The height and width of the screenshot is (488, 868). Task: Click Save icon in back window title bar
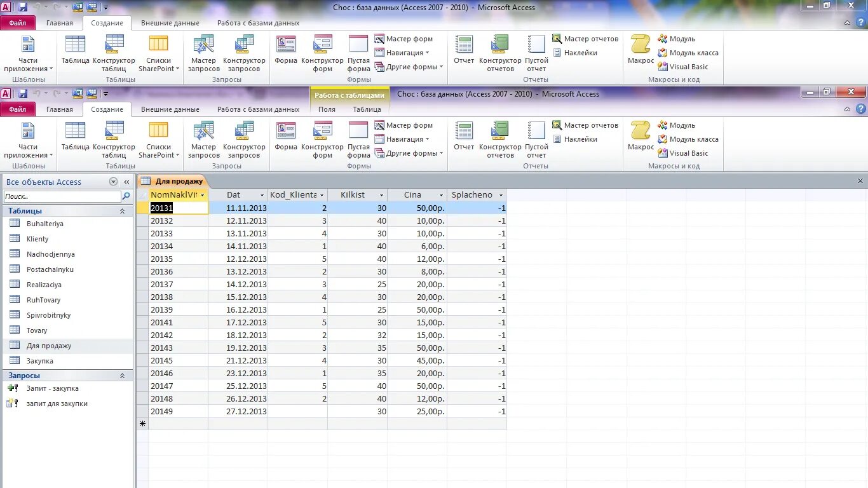(23, 7)
